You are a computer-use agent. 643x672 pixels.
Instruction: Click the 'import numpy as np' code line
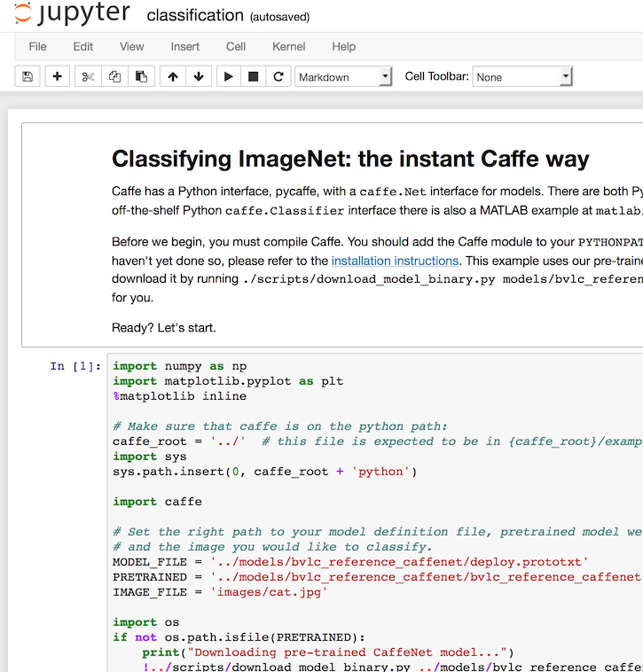click(x=180, y=366)
